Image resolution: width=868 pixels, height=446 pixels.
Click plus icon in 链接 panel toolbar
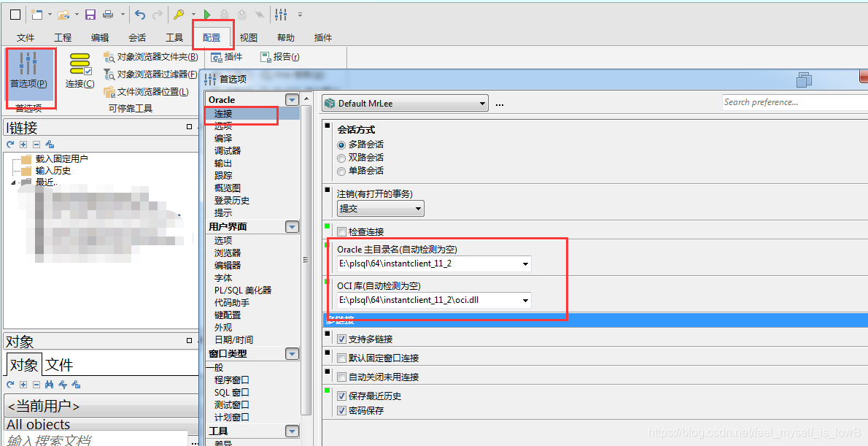tap(23, 145)
